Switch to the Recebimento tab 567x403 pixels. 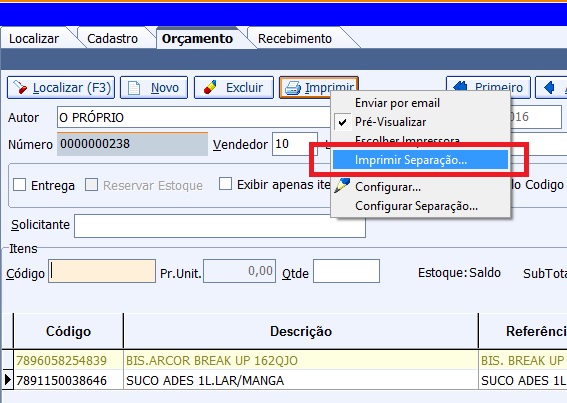(x=295, y=38)
